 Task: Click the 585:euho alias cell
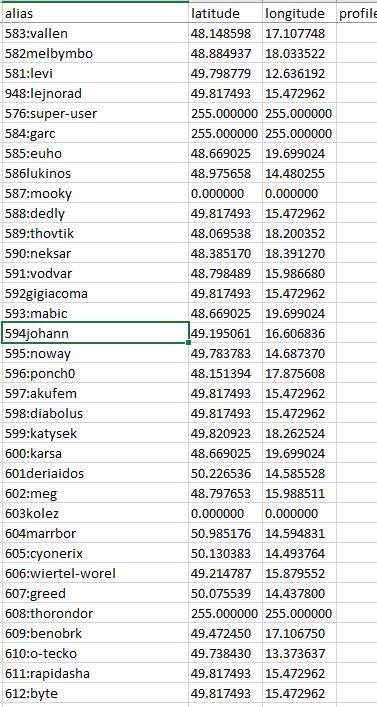(x=95, y=154)
